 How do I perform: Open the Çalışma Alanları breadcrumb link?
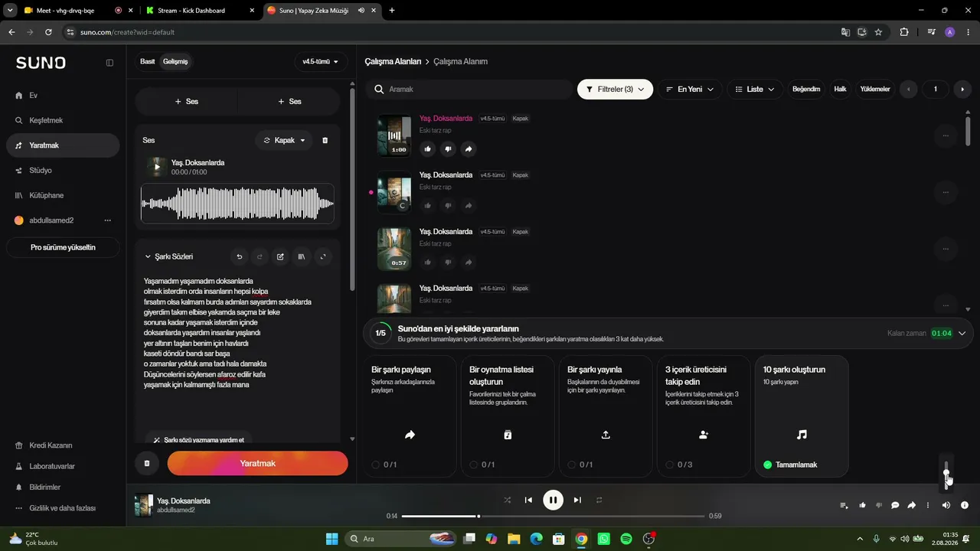click(393, 61)
